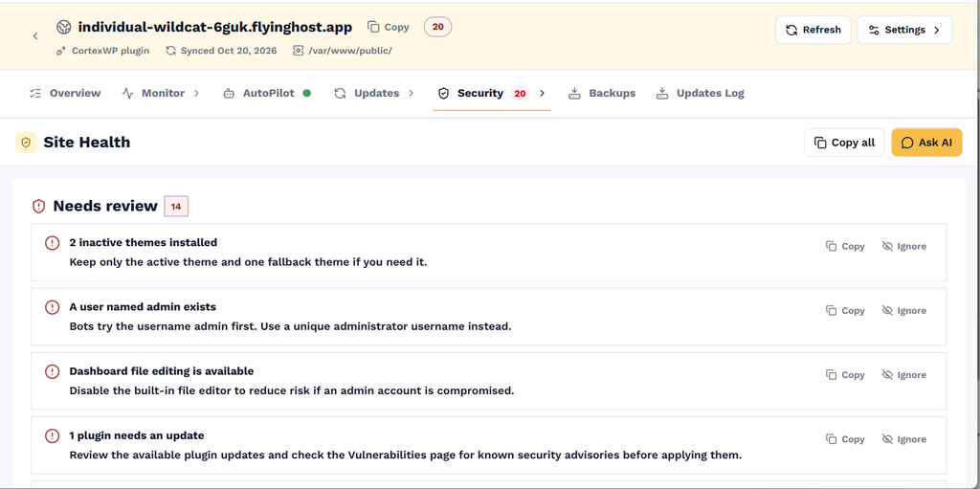980x489 pixels.
Task: Click warning icon for inactive themes issue
Action: [52, 243]
